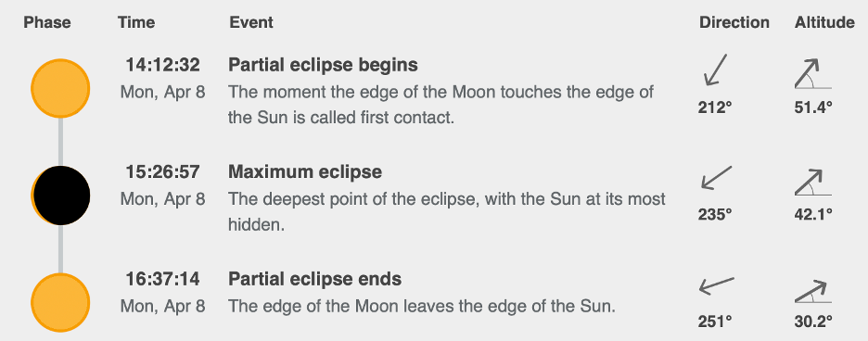Click the 51.4° altitude angle icon
Viewport: 868px width, 341px height.
[x=813, y=74]
